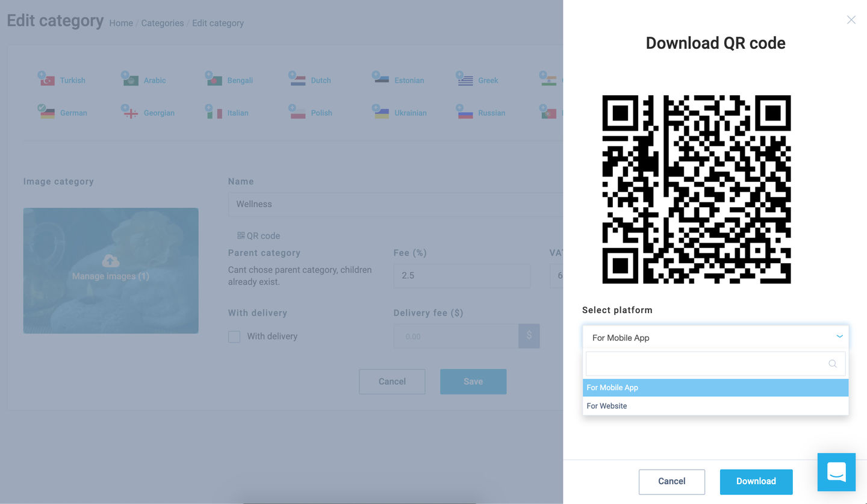Image resolution: width=867 pixels, height=504 pixels.
Task: Open the chat support widget
Action: pyautogui.click(x=836, y=472)
